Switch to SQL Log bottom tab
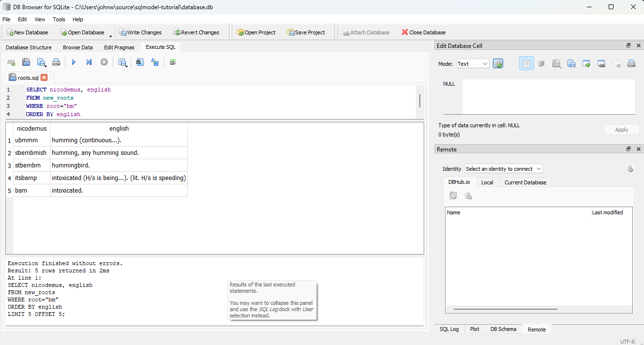 [449, 329]
